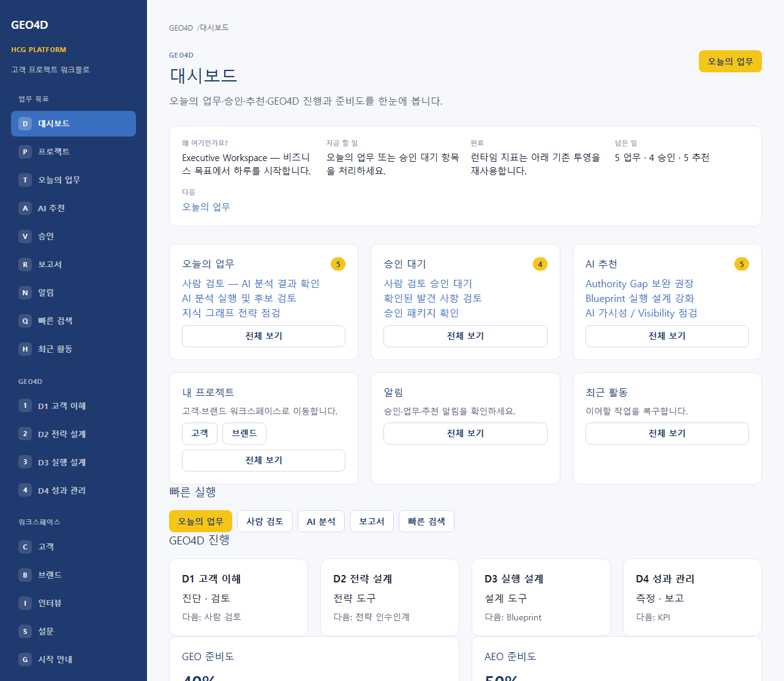The width and height of the screenshot is (784, 681).
Task: Open the D4 성과 관리 progress card
Action: coord(692,597)
